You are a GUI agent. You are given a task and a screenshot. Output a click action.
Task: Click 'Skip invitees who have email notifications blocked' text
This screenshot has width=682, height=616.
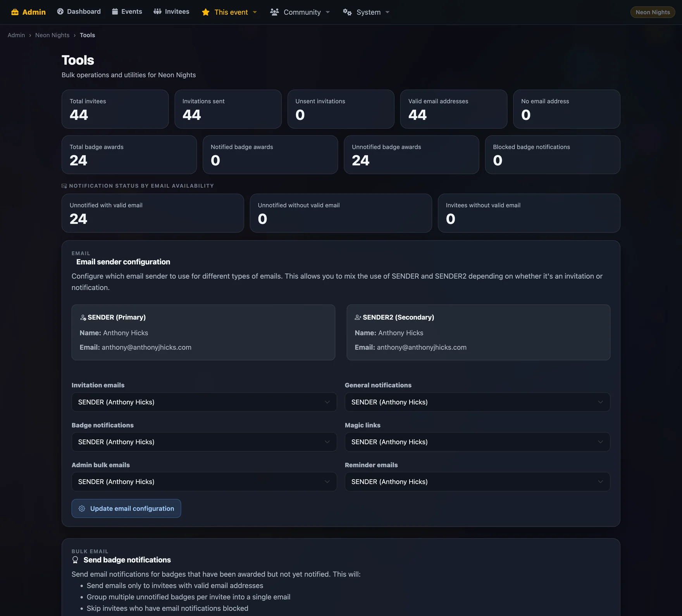(167, 608)
